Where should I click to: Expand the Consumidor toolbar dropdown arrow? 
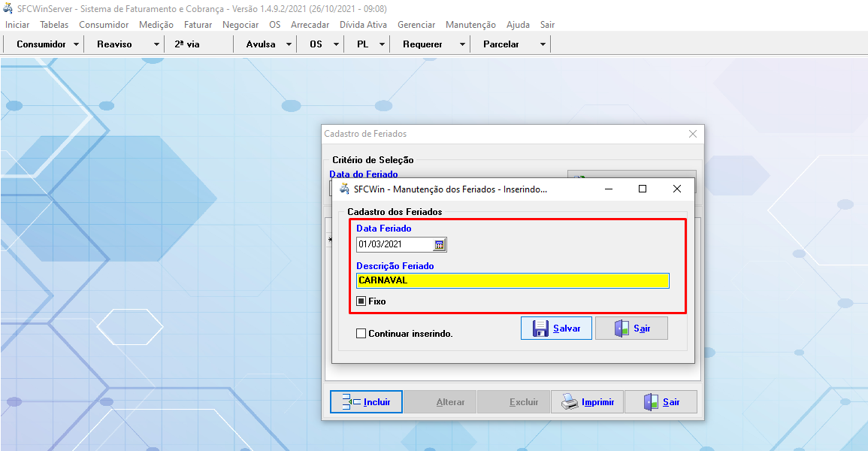tap(77, 44)
